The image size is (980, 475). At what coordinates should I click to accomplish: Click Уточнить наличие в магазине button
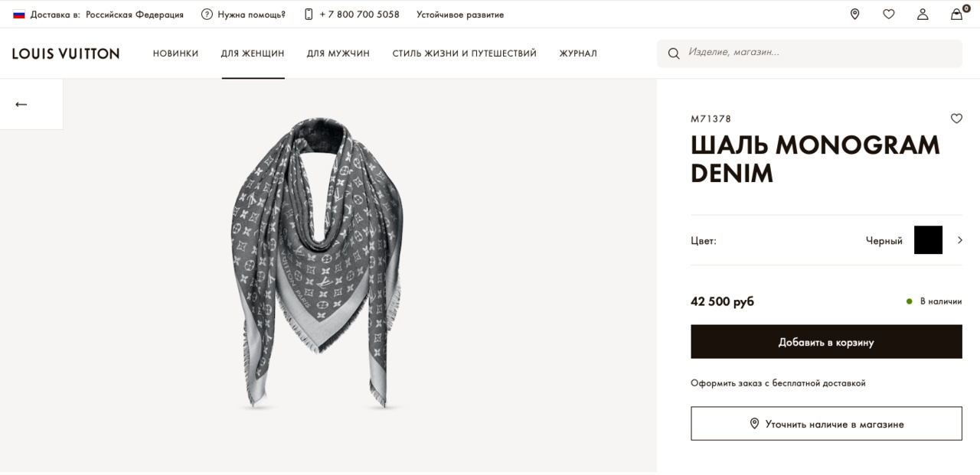tap(826, 424)
